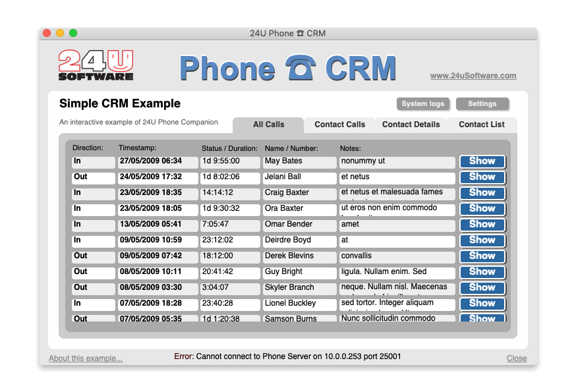
Task: Select the All Calls tab
Action: tap(268, 125)
